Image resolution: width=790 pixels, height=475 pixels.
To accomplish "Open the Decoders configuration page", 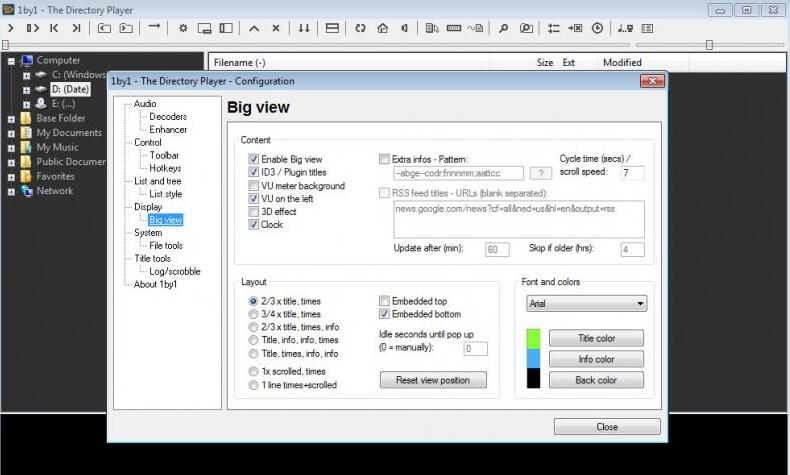I will [x=168, y=116].
